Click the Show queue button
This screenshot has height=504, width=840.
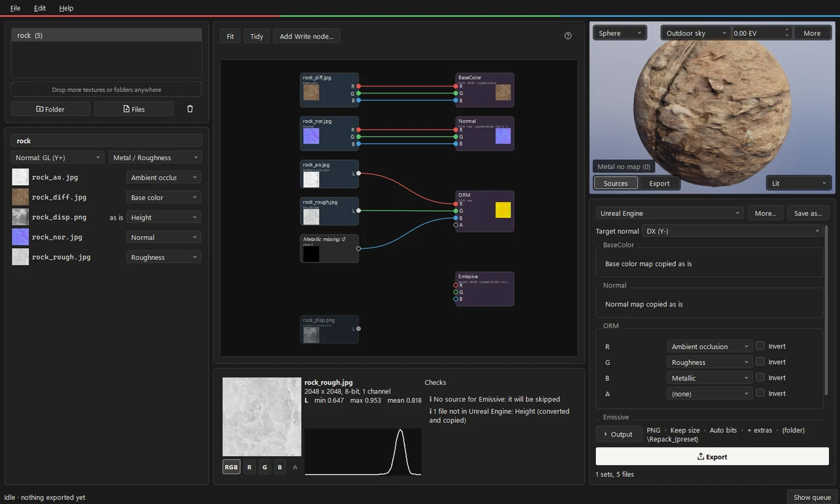tap(812, 497)
